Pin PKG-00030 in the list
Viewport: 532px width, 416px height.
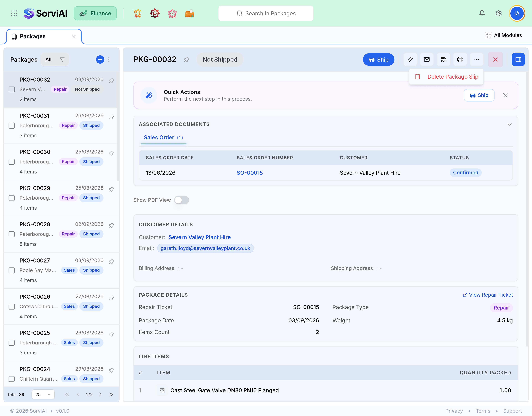click(x=111, y=153)
